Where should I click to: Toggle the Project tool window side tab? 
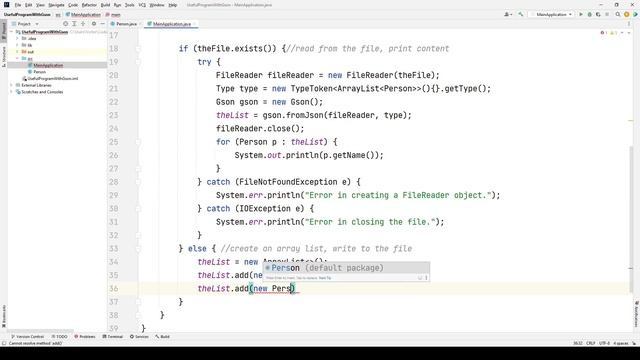click(x=4, y=30)
